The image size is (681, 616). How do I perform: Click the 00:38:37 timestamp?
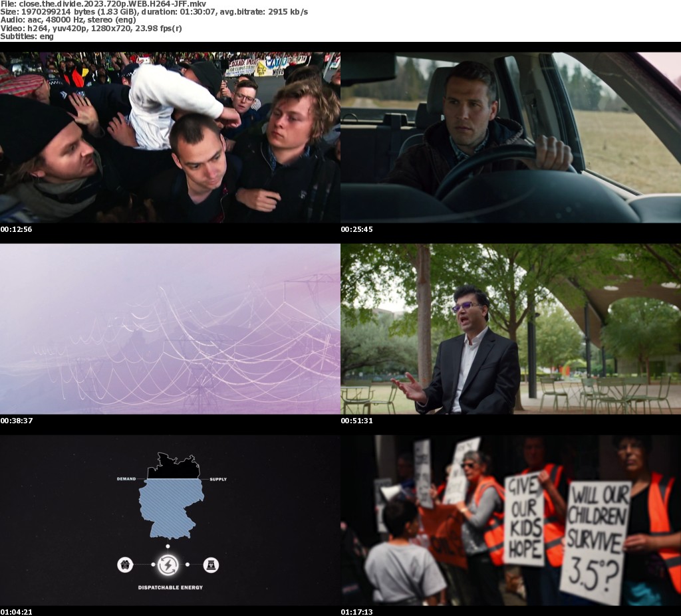[x=17, y=421]
